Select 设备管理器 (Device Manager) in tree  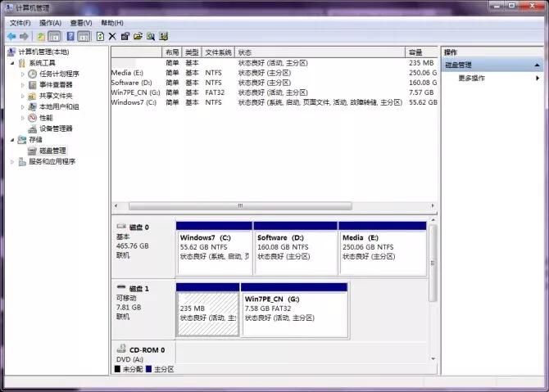point(56,128)
